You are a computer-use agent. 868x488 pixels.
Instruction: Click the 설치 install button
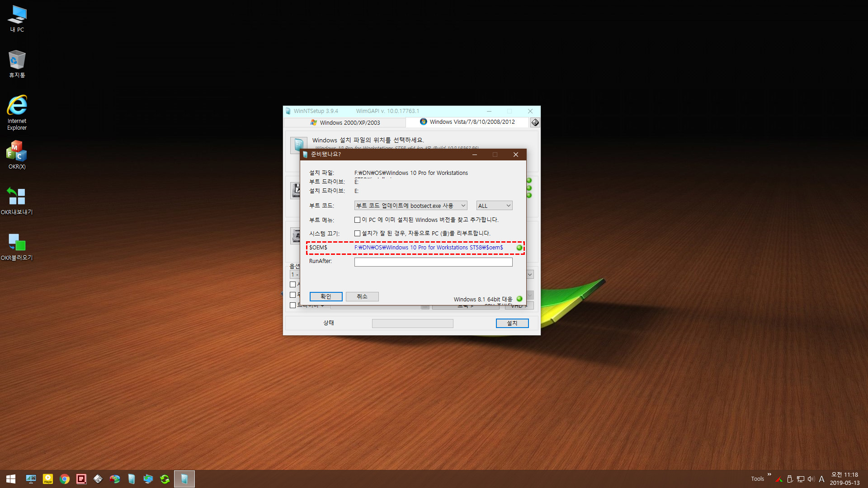(512, 323)
